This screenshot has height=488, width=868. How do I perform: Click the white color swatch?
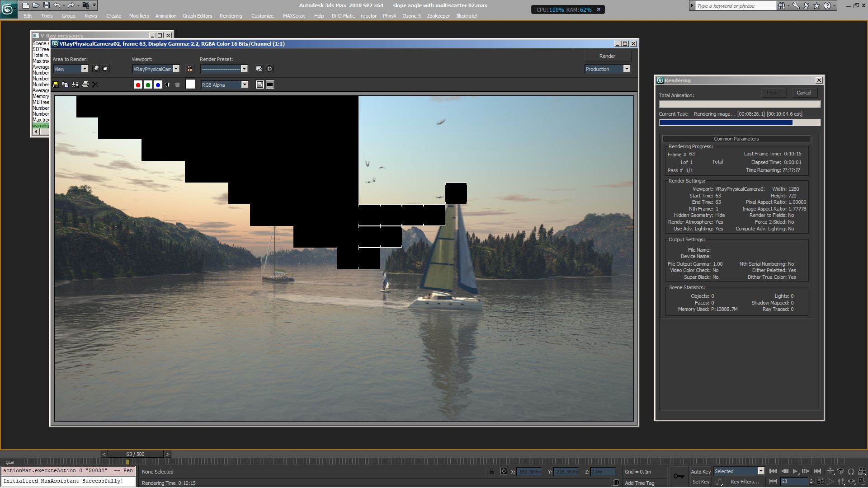click(190, 84)
